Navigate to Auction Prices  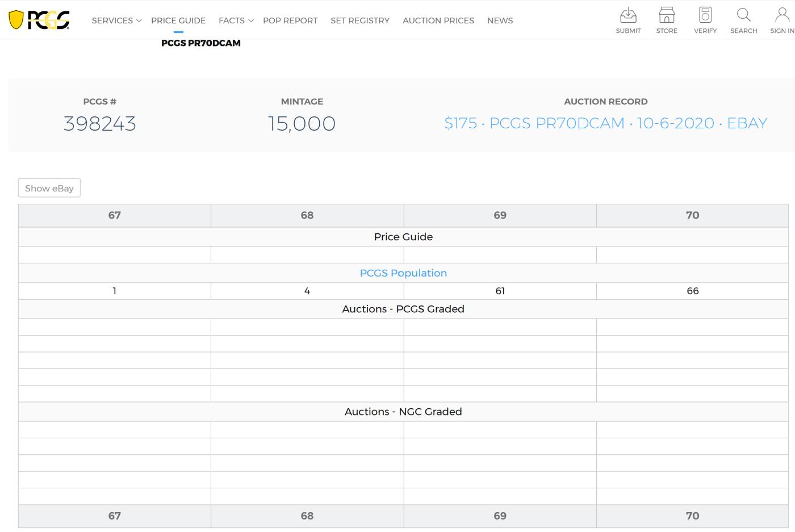click(438, 20)
